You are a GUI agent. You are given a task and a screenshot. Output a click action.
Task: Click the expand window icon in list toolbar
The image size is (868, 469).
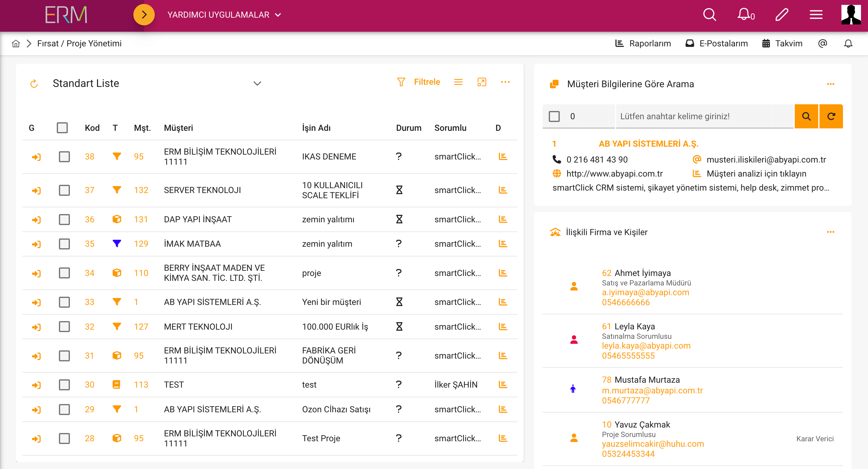coord(482,82)
